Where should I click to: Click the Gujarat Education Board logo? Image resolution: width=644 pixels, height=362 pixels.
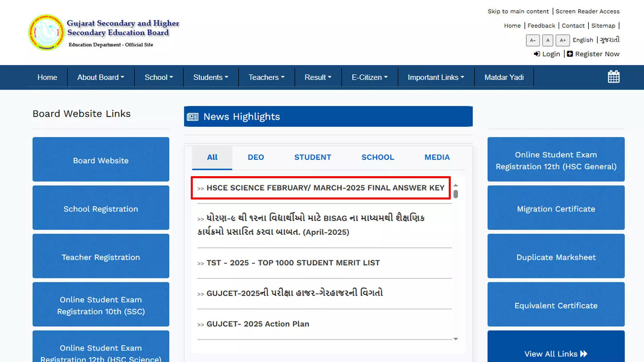[47, 33]
